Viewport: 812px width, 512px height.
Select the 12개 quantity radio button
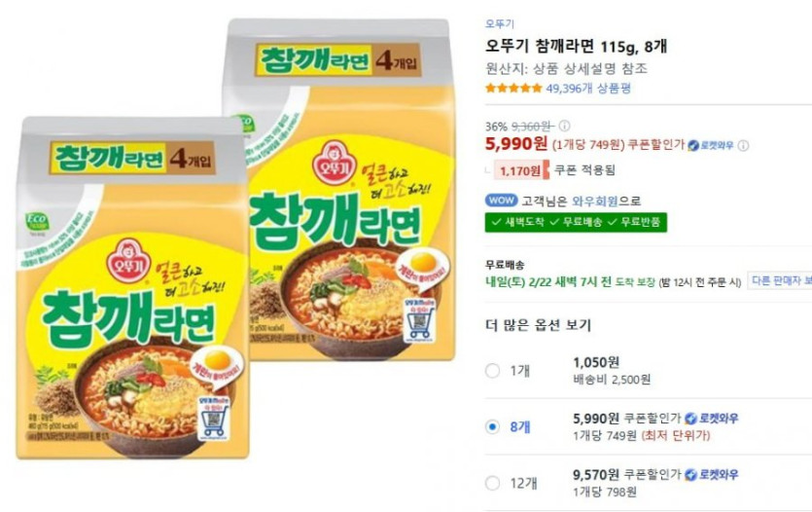[492, 484]
